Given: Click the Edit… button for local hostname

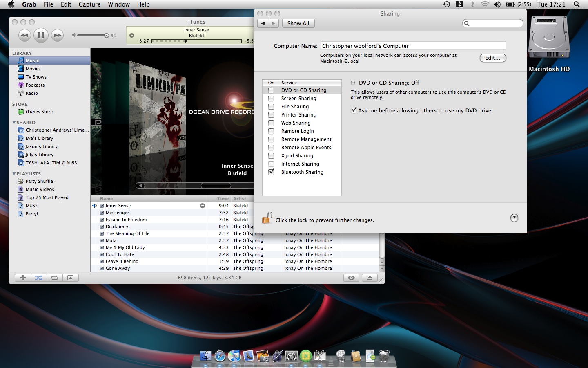Looking at the screenshot, I should [x=493, y=58].
